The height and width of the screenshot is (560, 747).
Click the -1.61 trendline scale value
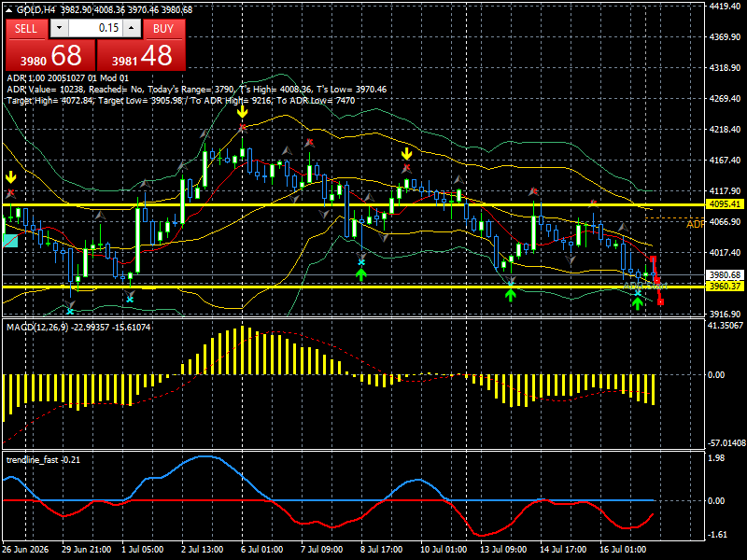(x=717, y=535)
